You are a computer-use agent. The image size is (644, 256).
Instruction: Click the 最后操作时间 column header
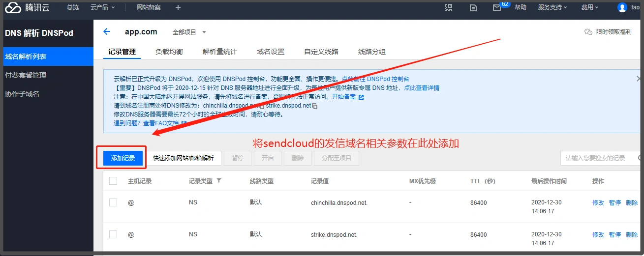coord(549,181)
